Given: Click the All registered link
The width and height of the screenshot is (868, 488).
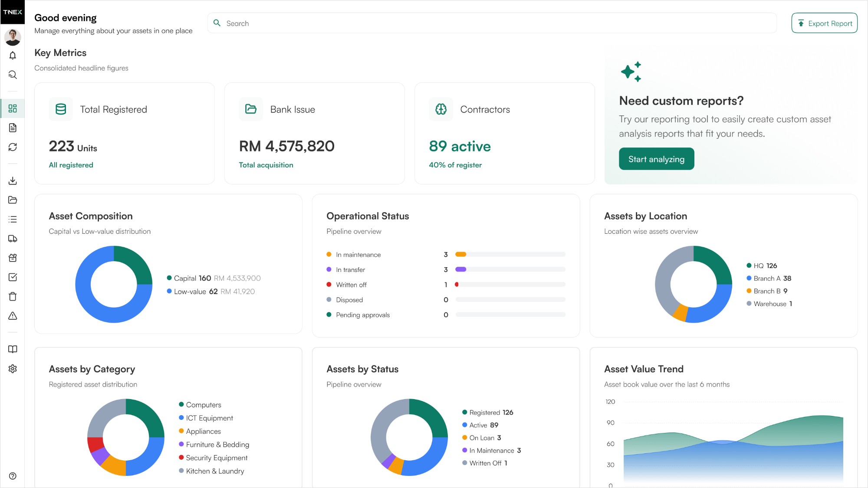Looking at the screenshot, I should pyautogui.click(x=71, y=165).
